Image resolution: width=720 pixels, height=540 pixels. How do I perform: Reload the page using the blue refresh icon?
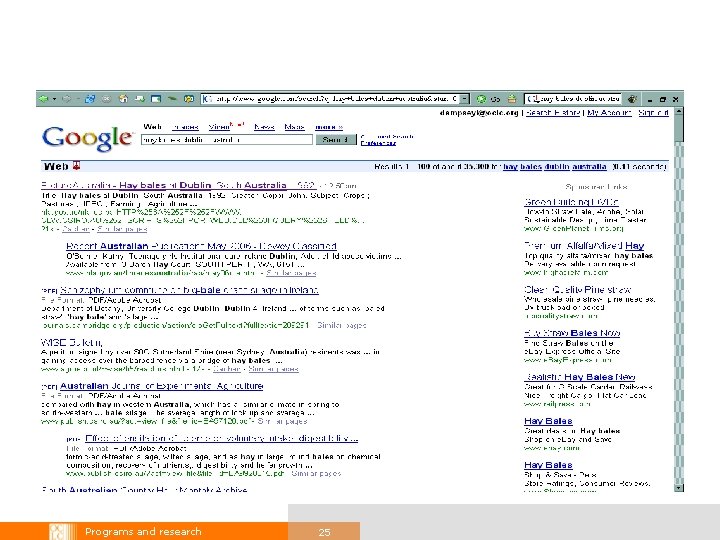tap(90, 99)
